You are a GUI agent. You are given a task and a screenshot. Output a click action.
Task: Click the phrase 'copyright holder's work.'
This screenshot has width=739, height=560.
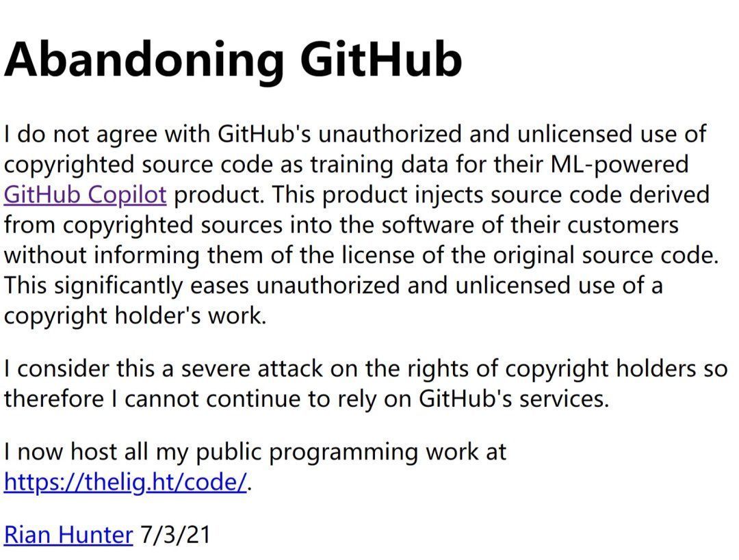[135, 316]
